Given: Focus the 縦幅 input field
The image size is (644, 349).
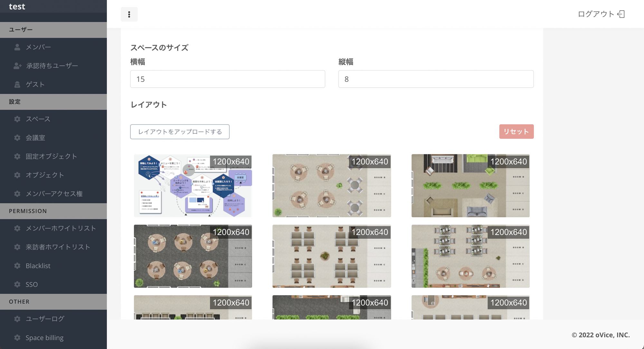Looking at the screenshot, I should click(436, 79).
